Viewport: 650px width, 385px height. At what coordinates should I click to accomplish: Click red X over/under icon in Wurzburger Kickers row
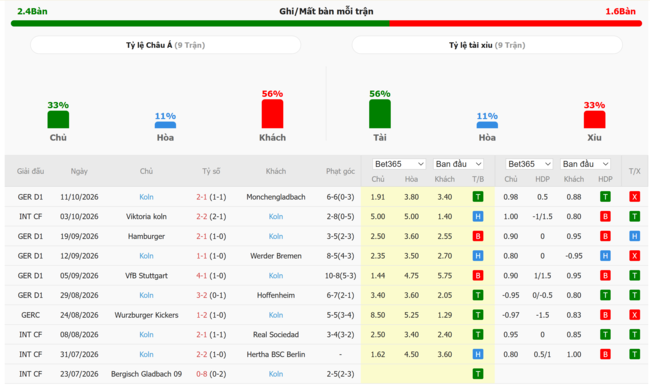pos(635,315)
